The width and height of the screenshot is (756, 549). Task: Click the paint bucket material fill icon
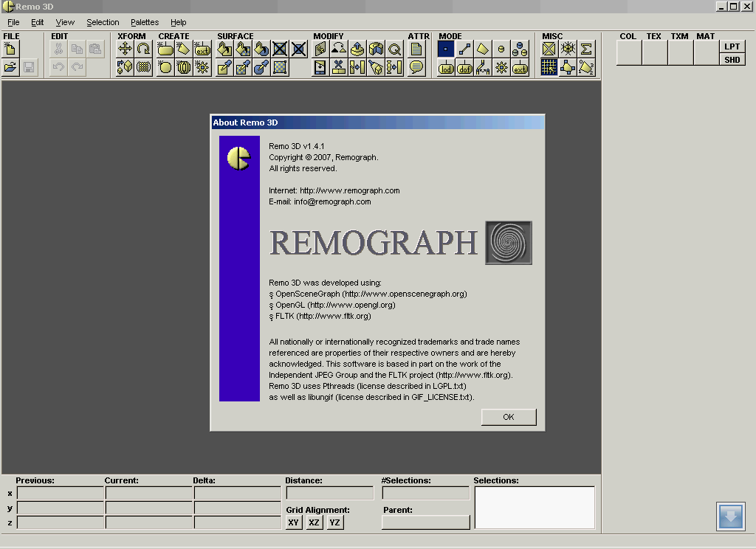(x=261, y=49)
